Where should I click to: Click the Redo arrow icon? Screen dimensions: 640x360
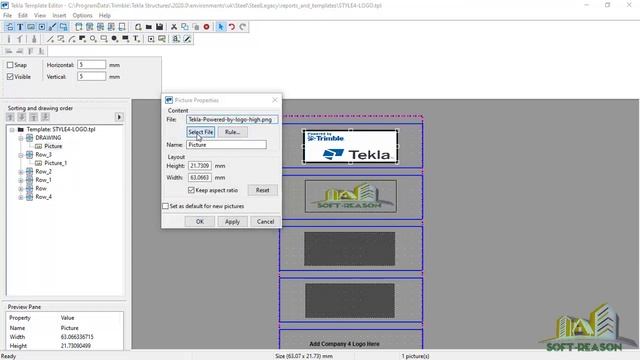click(242, 27)
